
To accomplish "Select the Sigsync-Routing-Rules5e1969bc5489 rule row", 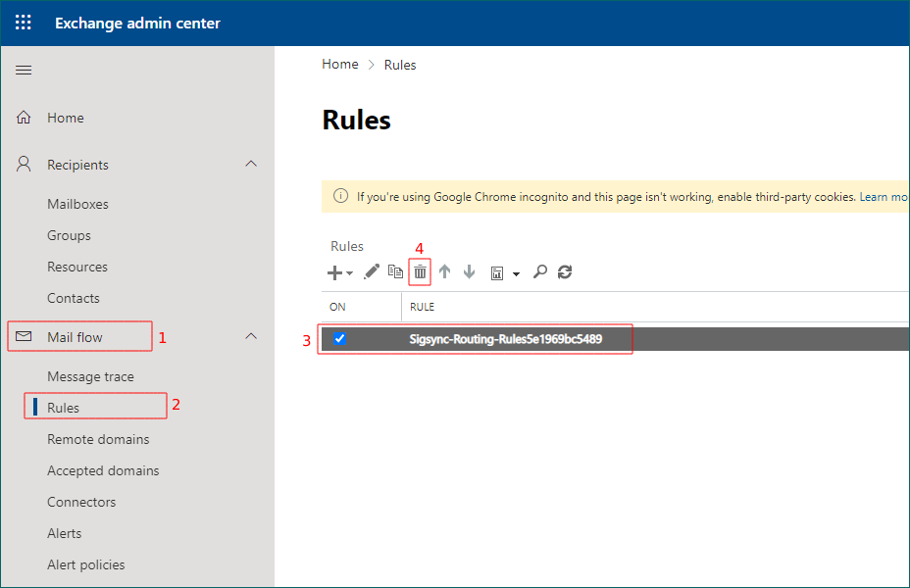I will (x=505, y=339).
